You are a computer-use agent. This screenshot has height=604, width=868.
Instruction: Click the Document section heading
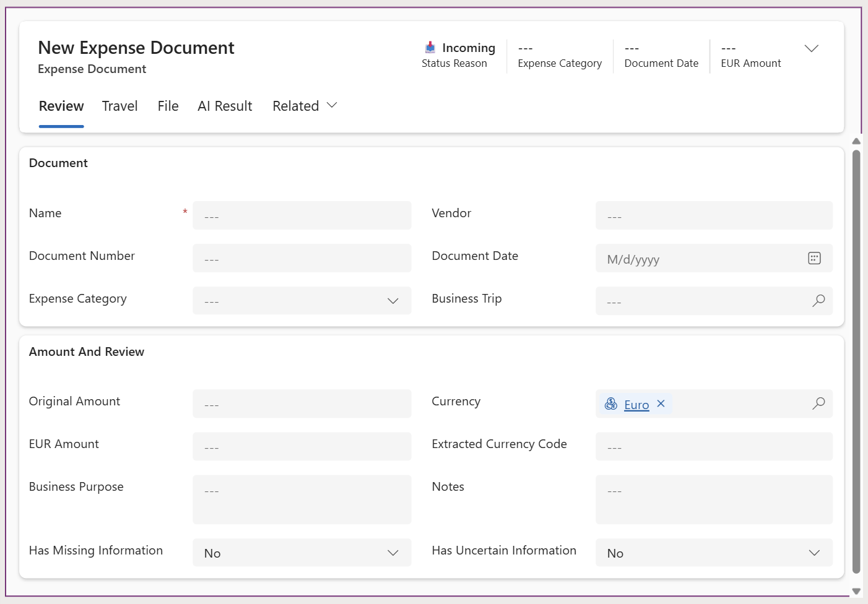pos(58,163)
